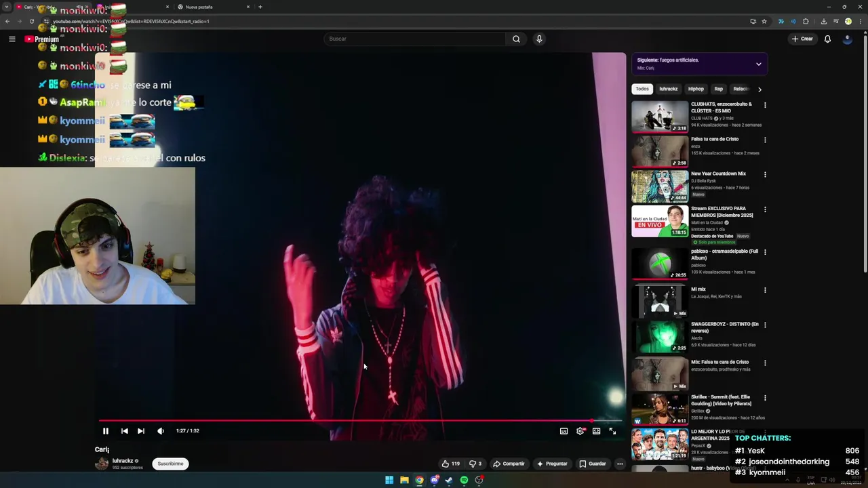Open luhrackz channel avatar
Viewport: 868px width, 488px height.
click(x=102, y=464)
